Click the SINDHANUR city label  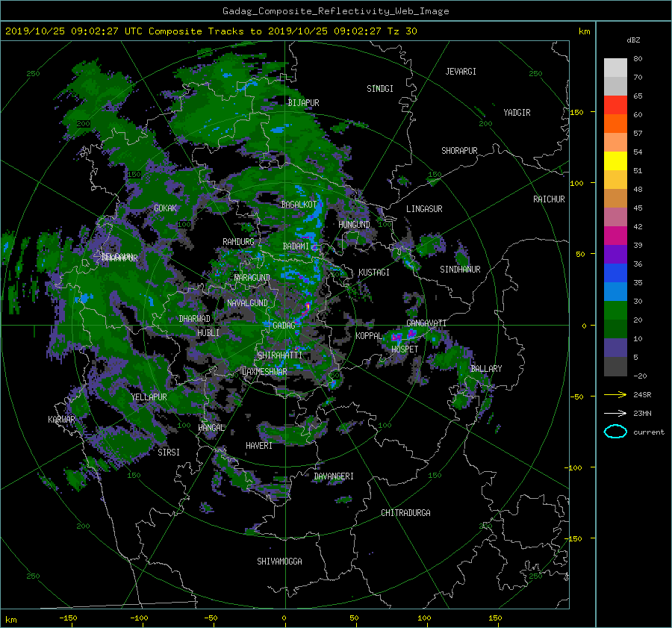click(x=460, y=270)
